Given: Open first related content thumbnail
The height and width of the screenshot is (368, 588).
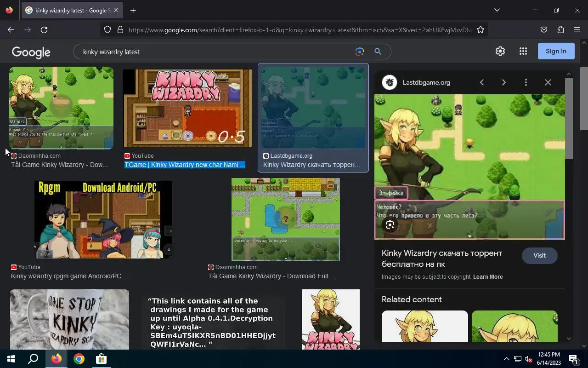Looking at the screenshot, I should point(425,327).
